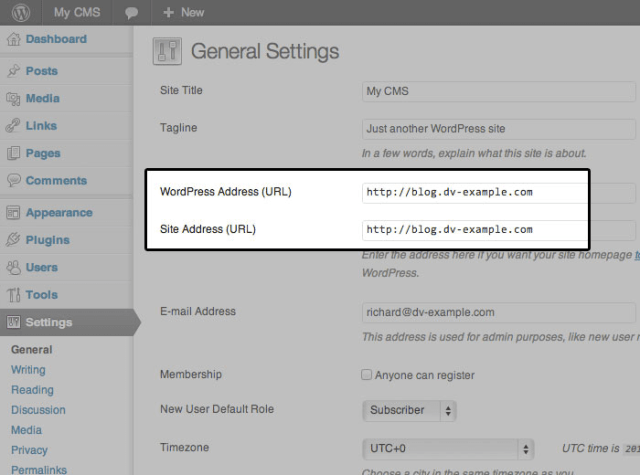Click the WordPress logo in admin bar

click(21, 13)
